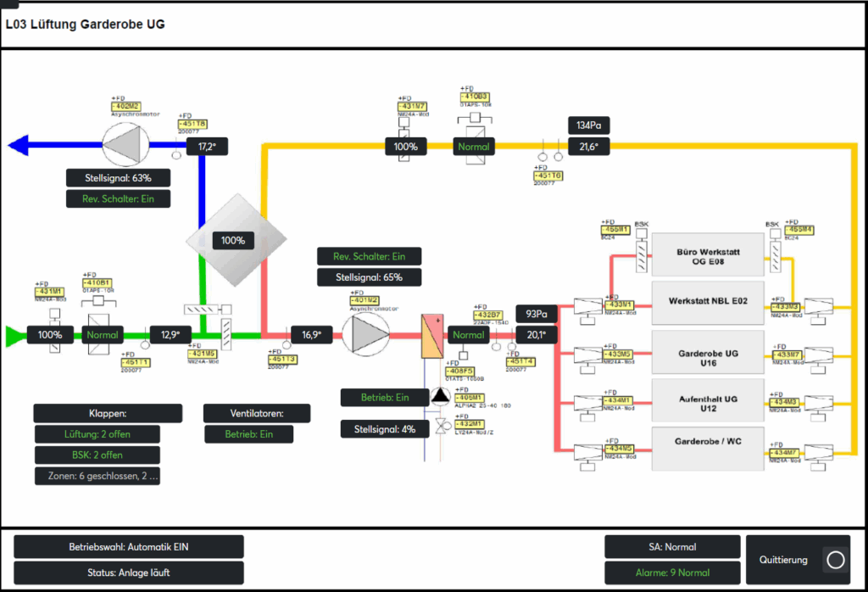Click the diamond heat recovery exchanger

pos(231,240)
